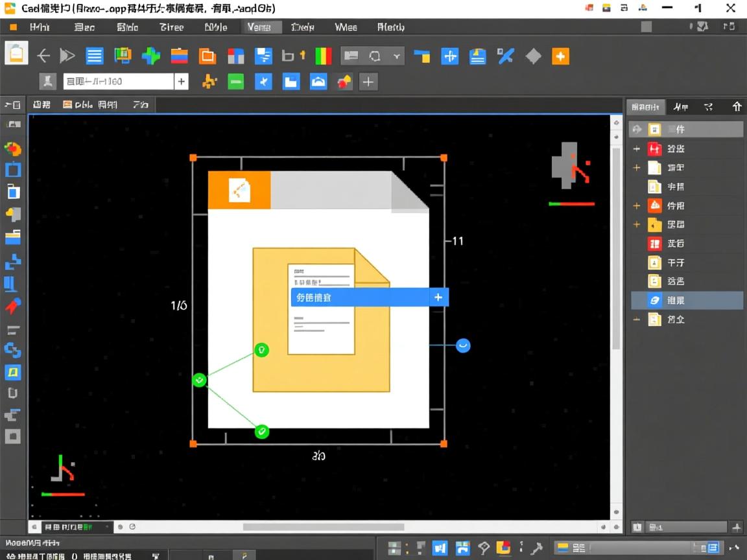Click the orange plus icon at toolbar end

pyautogui.click(x=560, y=56)
